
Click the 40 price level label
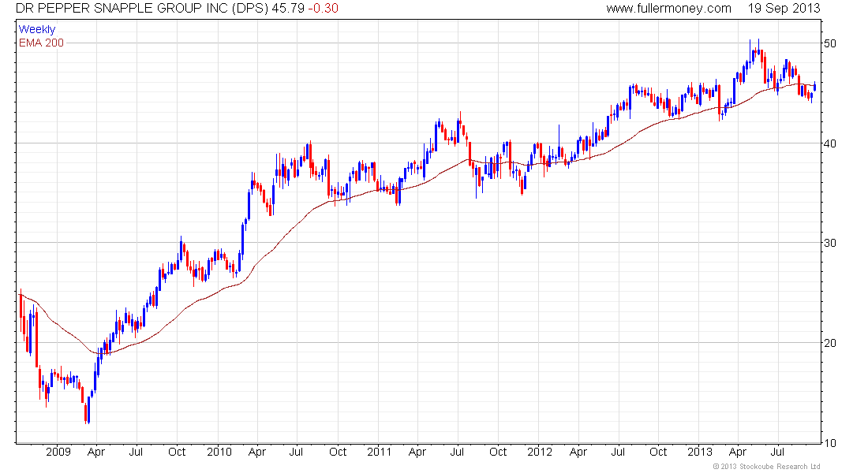[x=829, y=143]
